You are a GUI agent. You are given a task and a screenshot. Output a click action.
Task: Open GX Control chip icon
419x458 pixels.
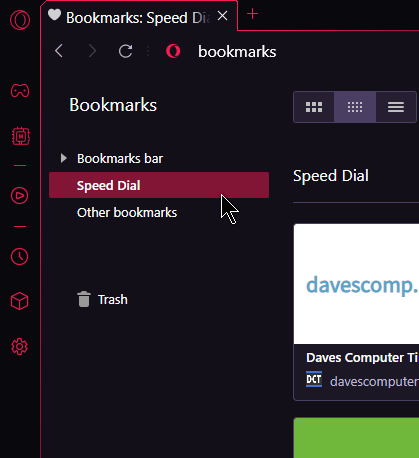click(x=21, y=136)
